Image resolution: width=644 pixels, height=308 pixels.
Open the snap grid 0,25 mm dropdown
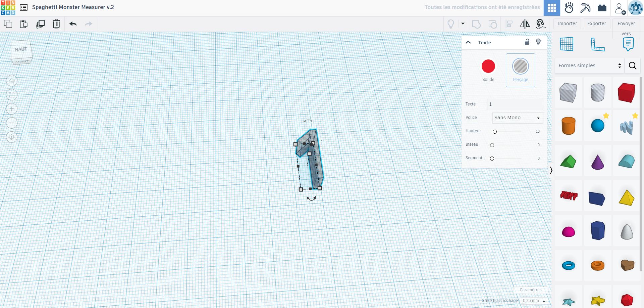click(x=534, y=301)
